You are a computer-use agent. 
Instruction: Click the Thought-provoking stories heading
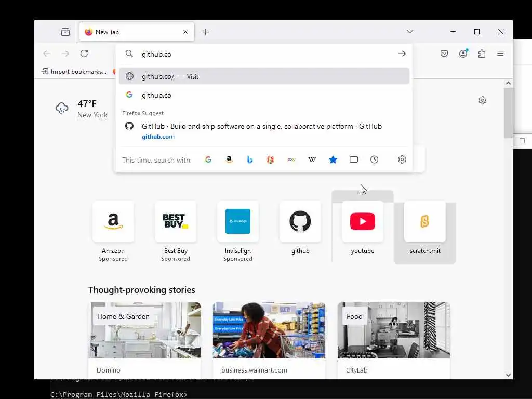(x=142, y=290)
